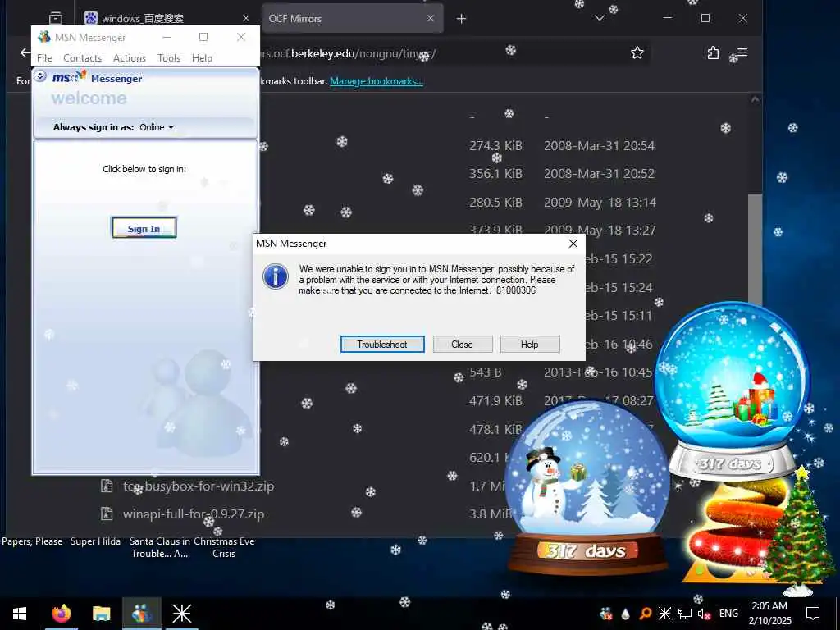Open the notification center icon
The image size is (840, 630).
click(813, 614)
